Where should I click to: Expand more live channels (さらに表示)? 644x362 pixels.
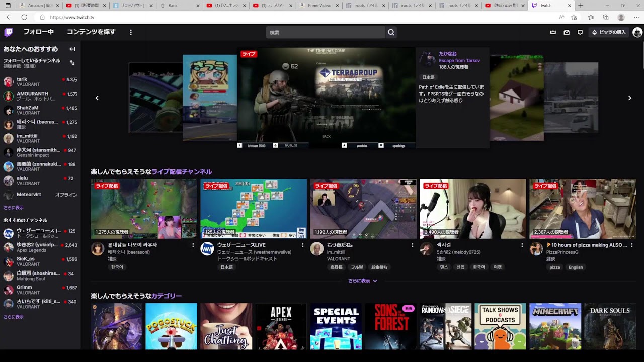[363, 281]
